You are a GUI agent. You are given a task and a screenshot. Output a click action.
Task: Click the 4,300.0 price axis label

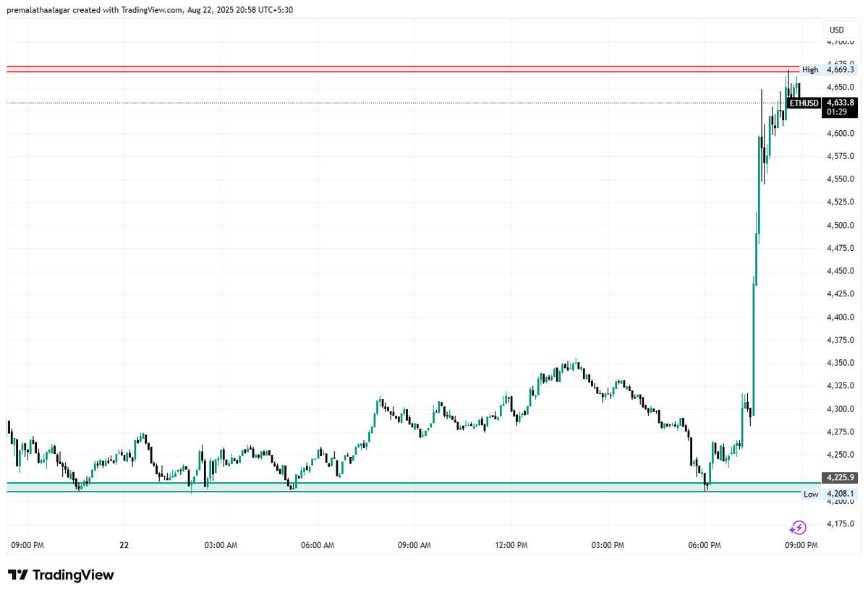[x=841, y=409]
